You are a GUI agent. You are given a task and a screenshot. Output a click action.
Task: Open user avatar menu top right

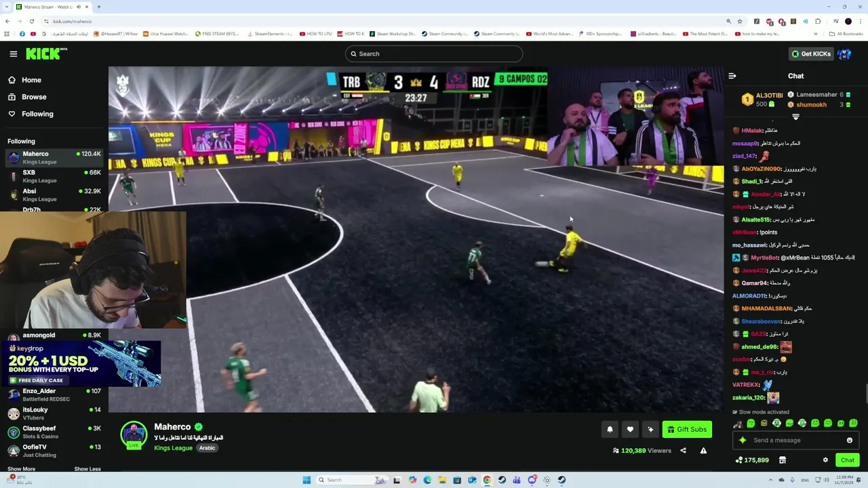pyautogui.click(x=845, y=54)
